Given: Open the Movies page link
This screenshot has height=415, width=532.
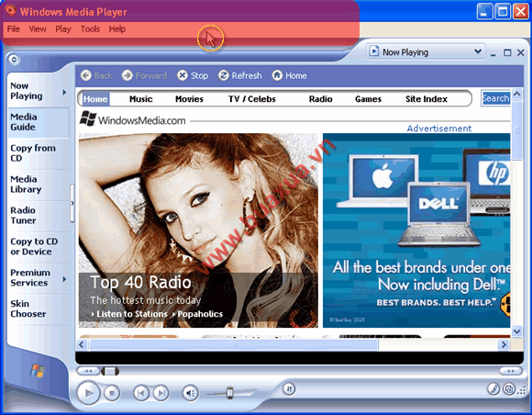Looking at the screenshot, I should pyautogui.click(x=189, y=99).
